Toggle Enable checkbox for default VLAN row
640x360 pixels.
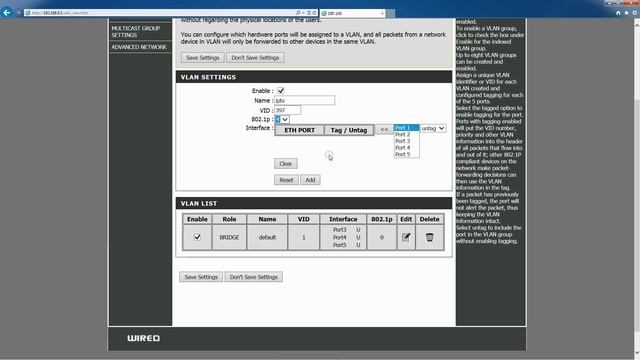[197, 237]
